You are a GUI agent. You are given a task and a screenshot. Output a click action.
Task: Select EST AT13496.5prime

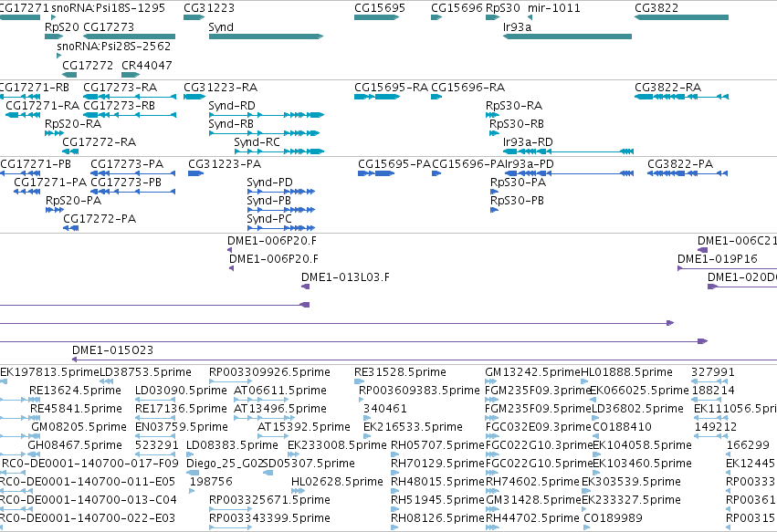point(260,418)
